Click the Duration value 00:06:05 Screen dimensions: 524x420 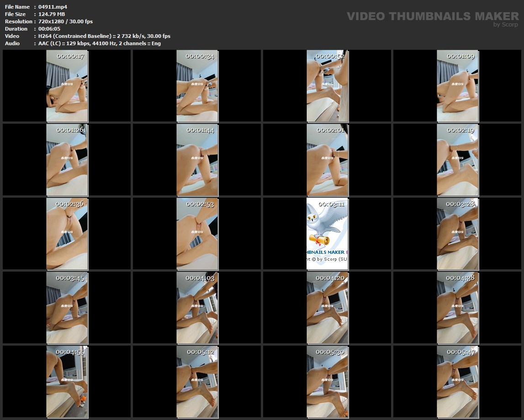coord(49,29)
